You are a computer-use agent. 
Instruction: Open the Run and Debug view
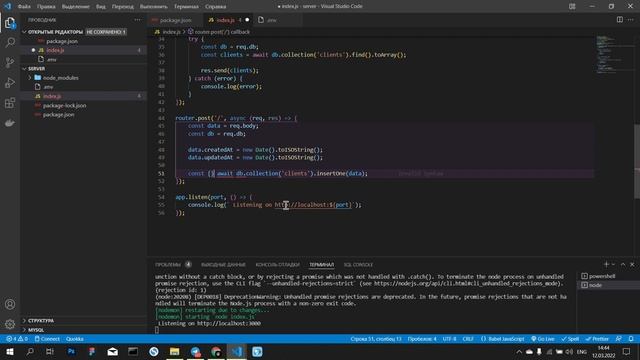click(x=10, y=82)
